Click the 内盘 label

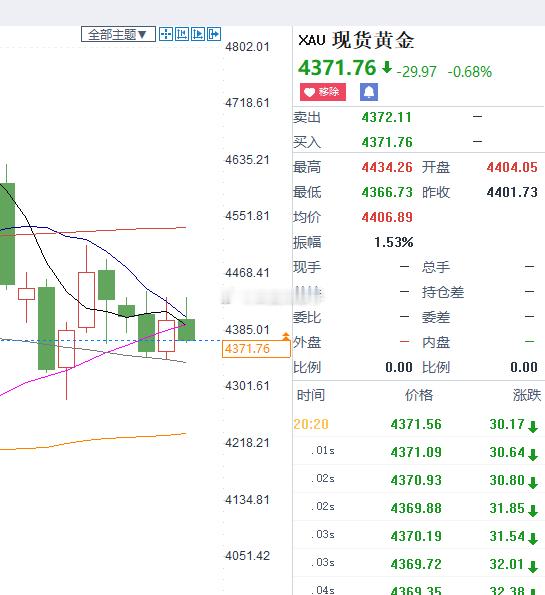pos(436,342)
